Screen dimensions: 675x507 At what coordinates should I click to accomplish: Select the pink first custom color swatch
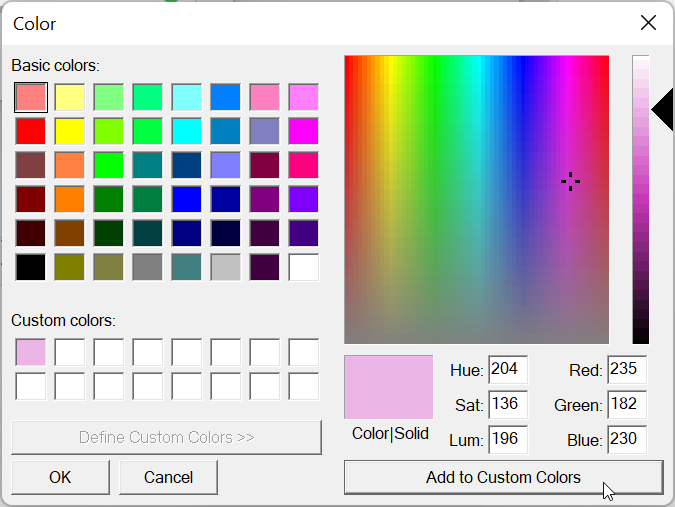30,352
